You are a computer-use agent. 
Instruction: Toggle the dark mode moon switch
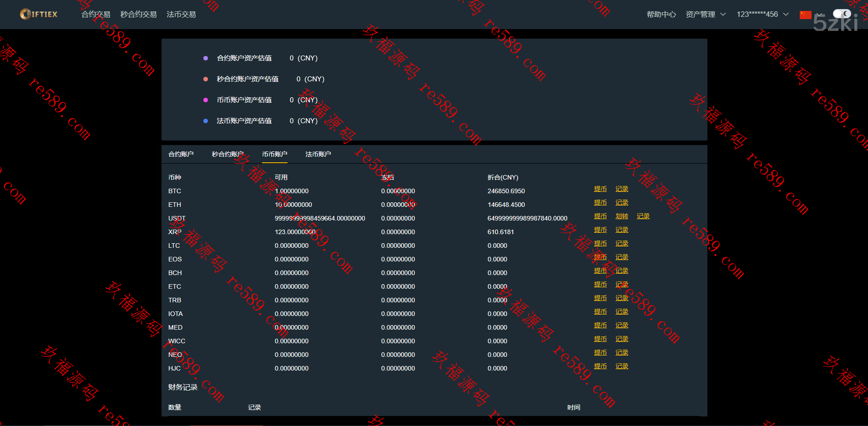tap(842, 14)
